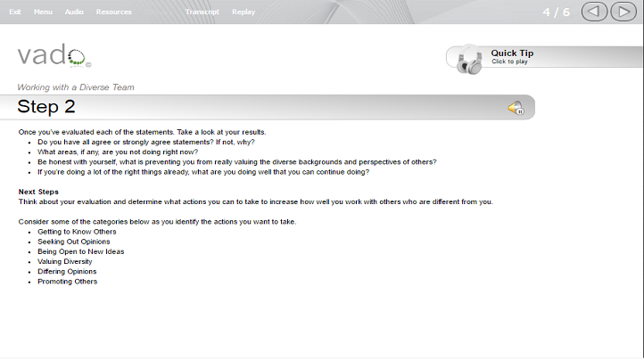644x361 pixels.
Task: Open the Audio menu
Action: (x=74, y=12)
